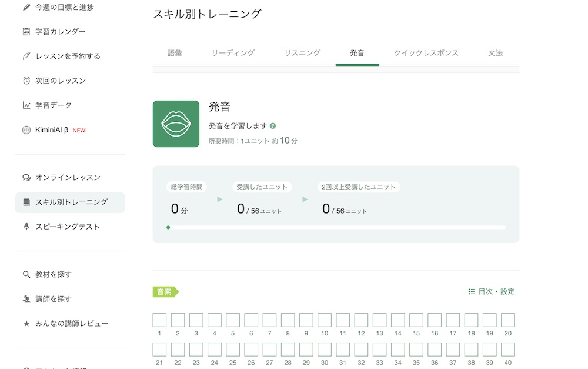Open unit box 20
588x369 pixels.
508,320
